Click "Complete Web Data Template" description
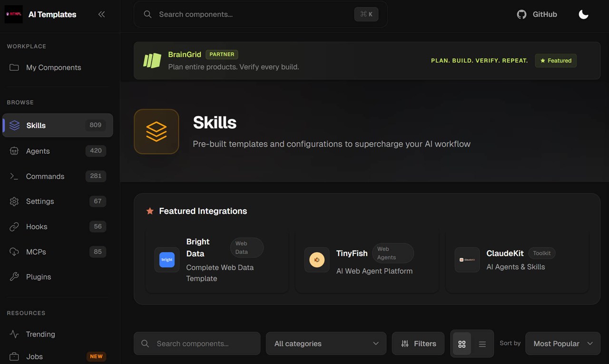This screenshot has width=609, height=364. point(220,273)
